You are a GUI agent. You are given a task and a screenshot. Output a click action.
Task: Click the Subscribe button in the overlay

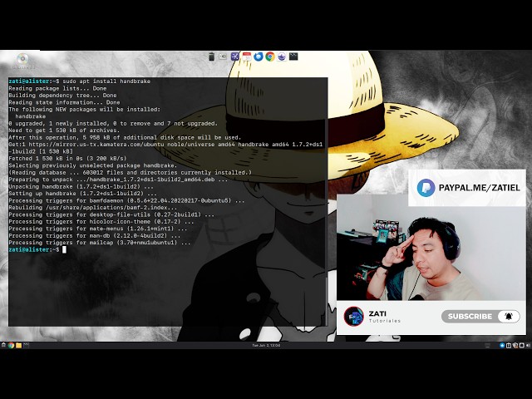click(x=470, y=317)
